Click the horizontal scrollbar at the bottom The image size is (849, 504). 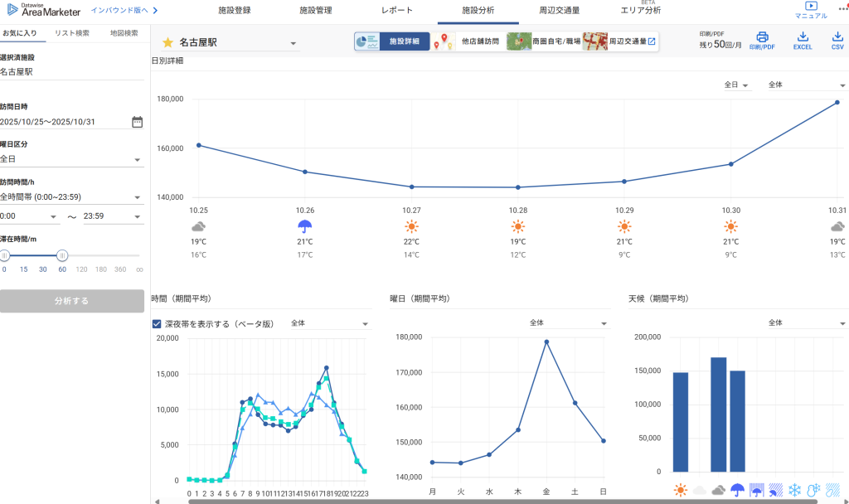[497, 501]
